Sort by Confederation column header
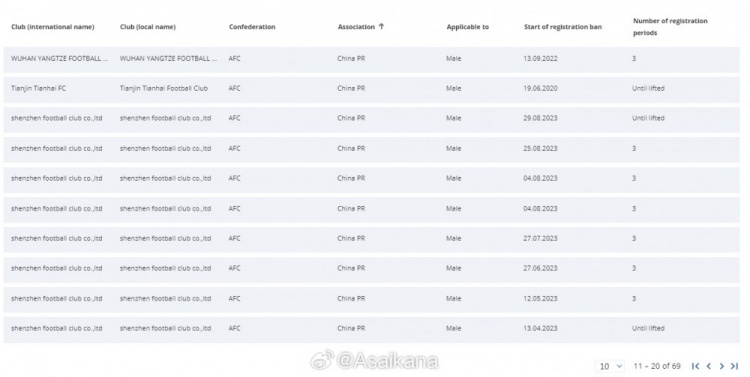The height and width of the screenshot is (377, 750). click(252, 27)
